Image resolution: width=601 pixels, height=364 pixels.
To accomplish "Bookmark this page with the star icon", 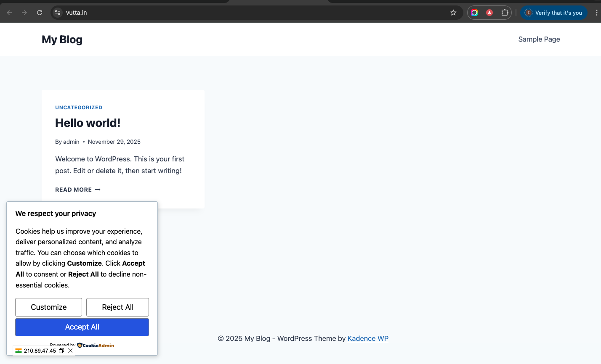I will pyautogui.click(x=453, y=13).
